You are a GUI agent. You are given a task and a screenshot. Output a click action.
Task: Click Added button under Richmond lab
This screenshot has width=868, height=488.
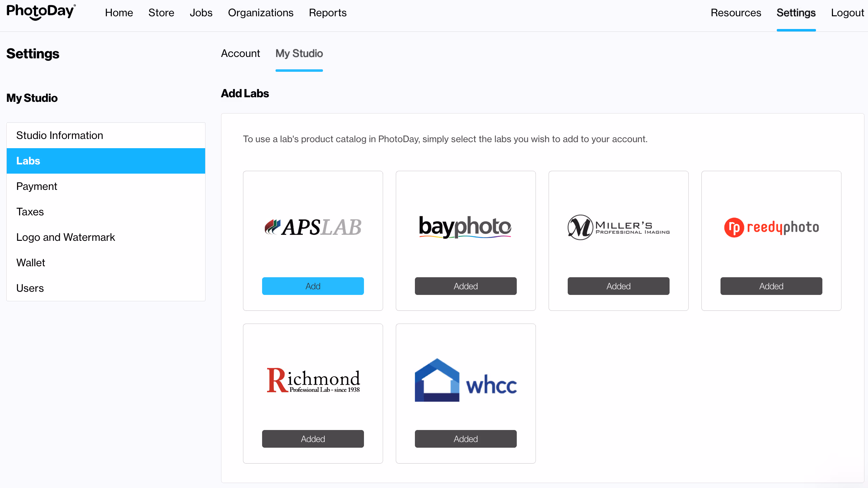313,439
